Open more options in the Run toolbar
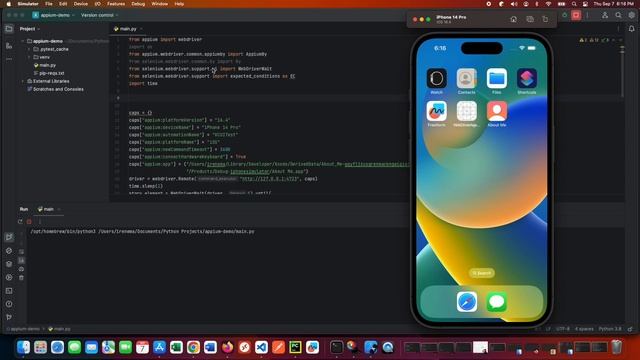 tap(40, 222)
